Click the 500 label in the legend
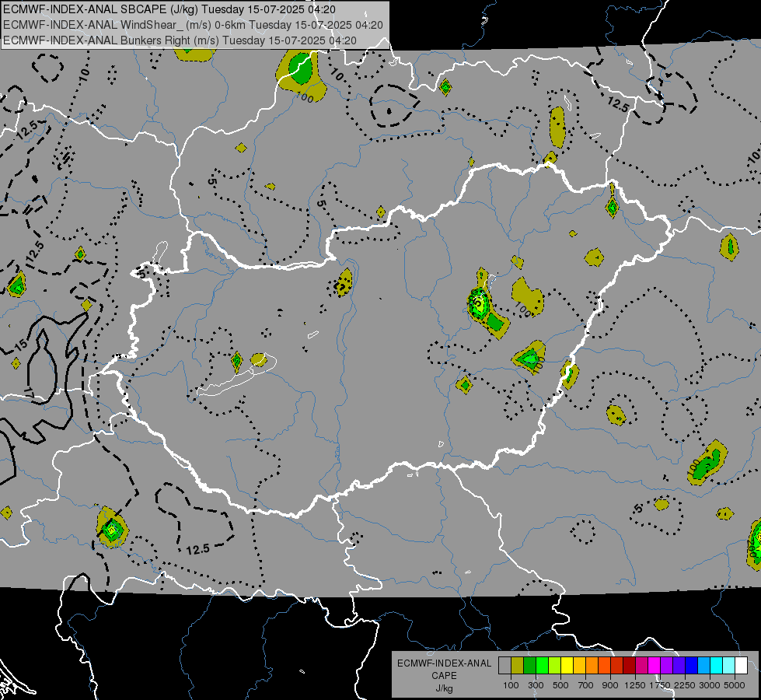Screen dimensions: 761x700 [x=560, y=685]
